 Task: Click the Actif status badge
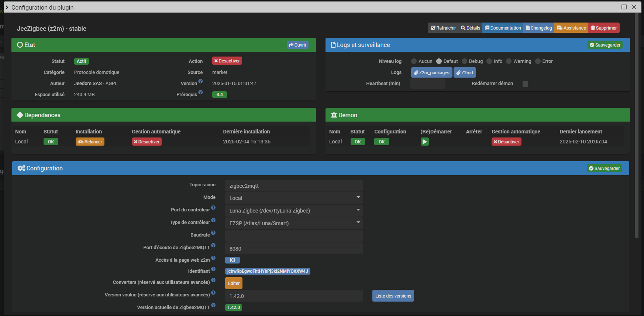click(82, 61)
